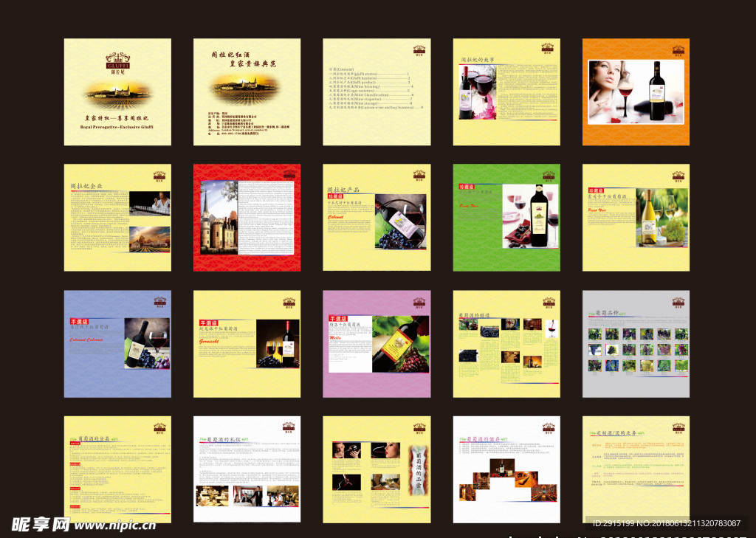
Task: Click the 葡萄酒的储存 heading
Action: (x=484, y=439)
